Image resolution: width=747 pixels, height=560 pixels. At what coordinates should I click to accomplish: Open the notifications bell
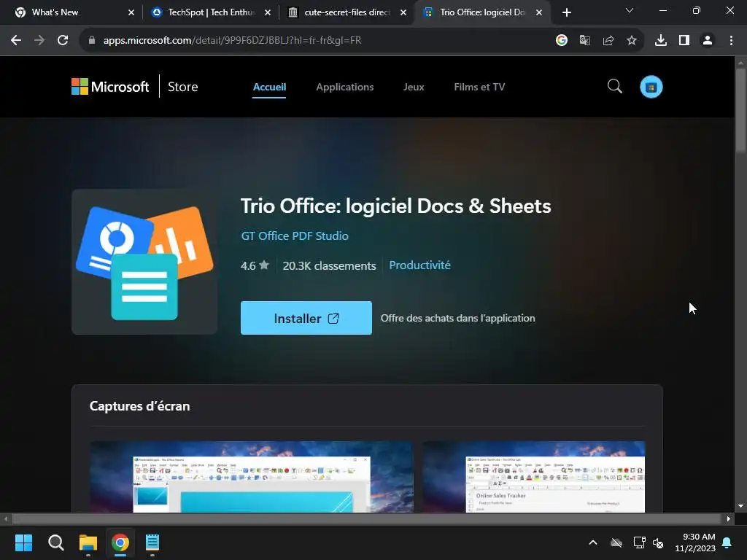pos(727,542)
